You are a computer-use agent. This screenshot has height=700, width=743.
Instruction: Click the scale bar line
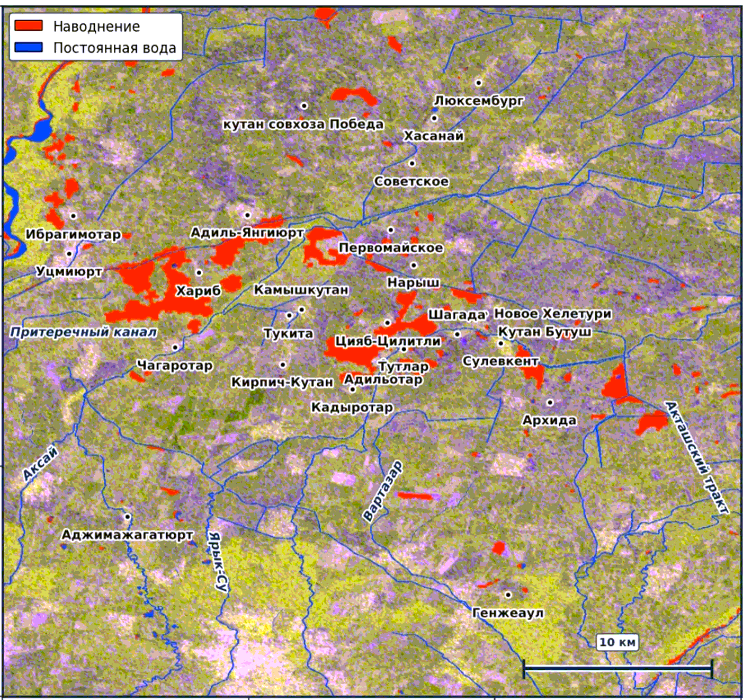(617, 669)
